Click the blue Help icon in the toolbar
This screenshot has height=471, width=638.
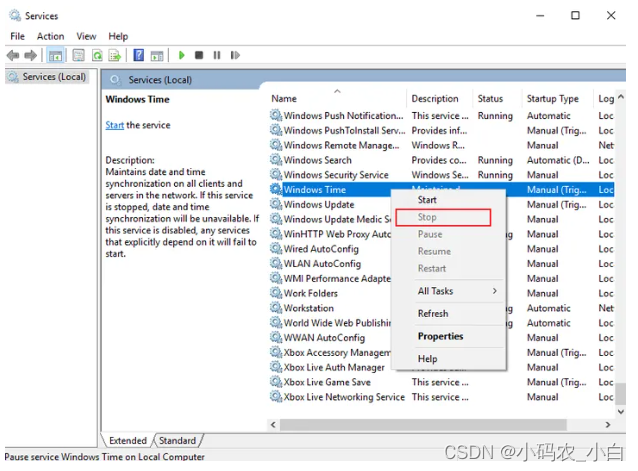pyautogui.click(x=139, y=55)
